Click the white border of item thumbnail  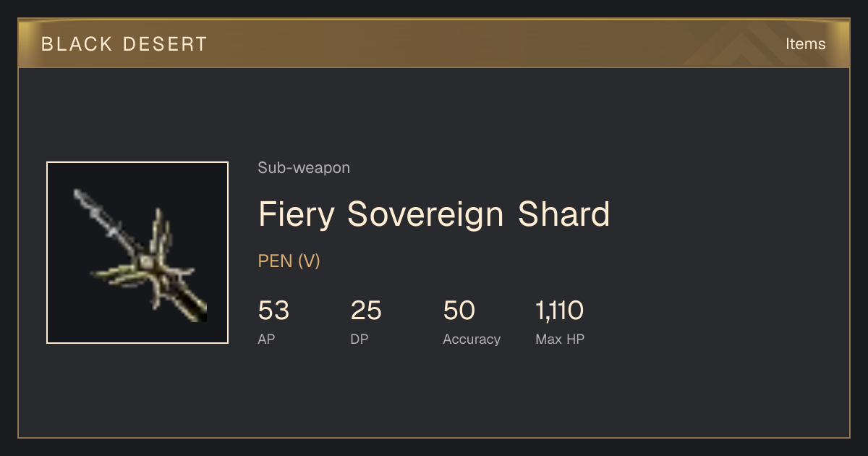point(137,162)
